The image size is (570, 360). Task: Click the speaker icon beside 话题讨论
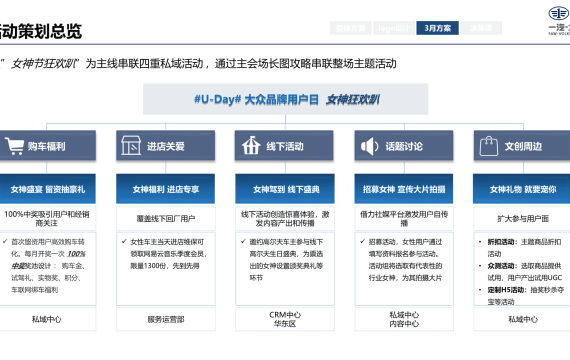coord(370,146)
